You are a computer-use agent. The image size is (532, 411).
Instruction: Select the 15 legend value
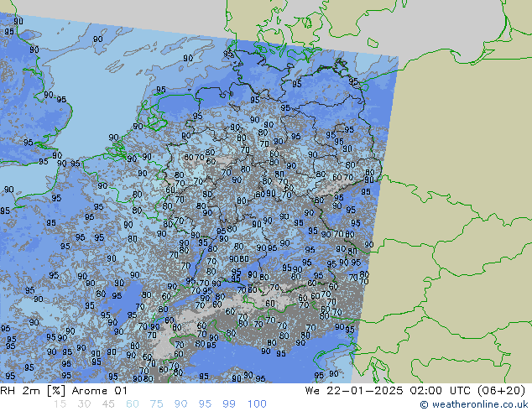coord(60,404)
